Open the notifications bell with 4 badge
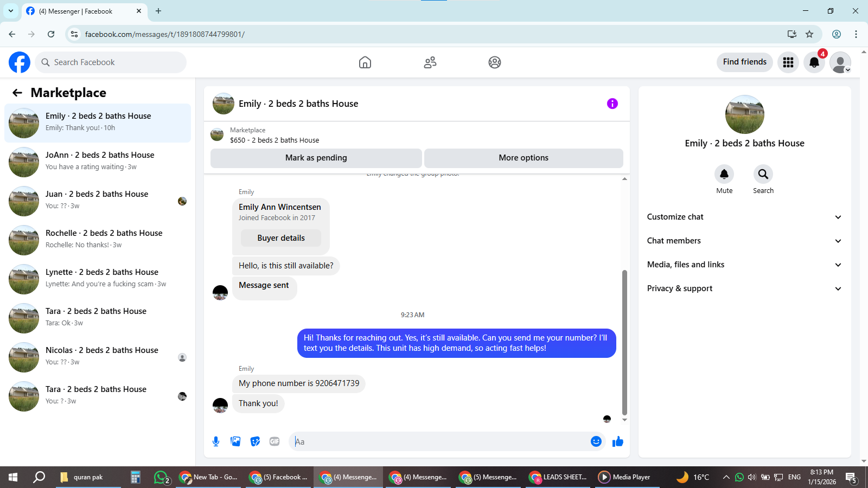The width and height of the screenshot is (868, 488). (x=814, y=62)
